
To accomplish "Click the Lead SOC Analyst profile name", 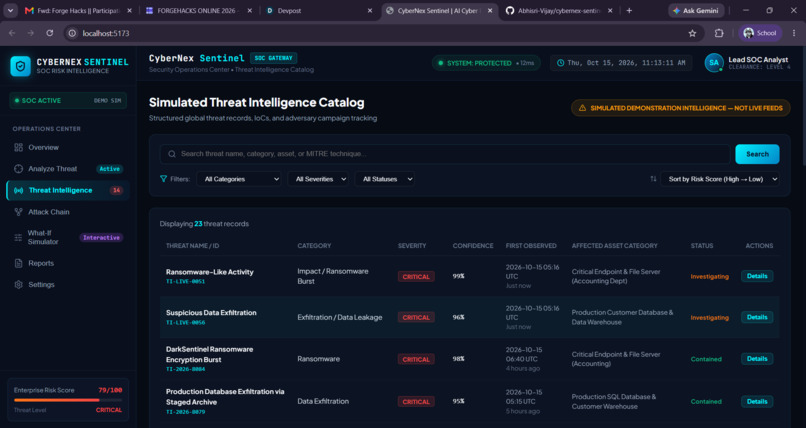I will pos(758,60).
